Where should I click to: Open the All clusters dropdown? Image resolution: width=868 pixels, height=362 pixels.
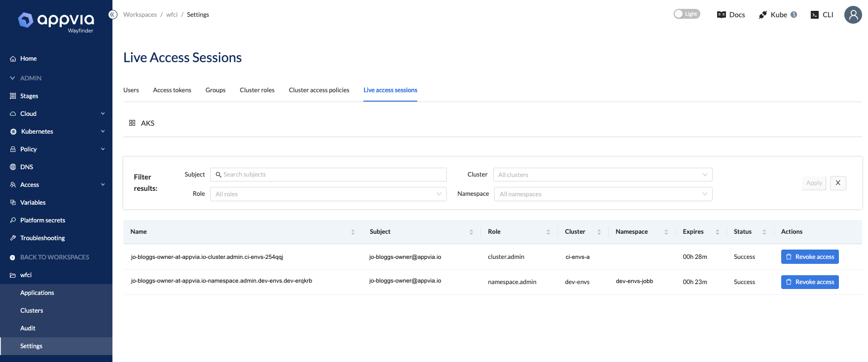tap(603, 175)
